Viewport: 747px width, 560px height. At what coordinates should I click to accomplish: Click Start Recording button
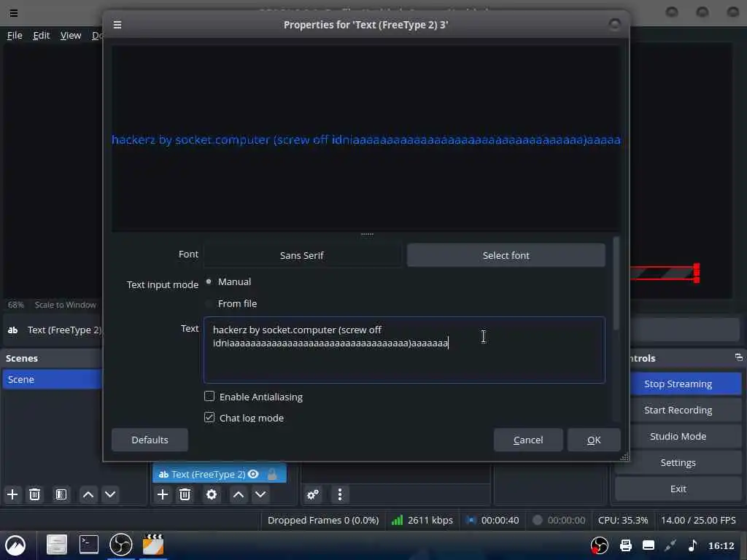[x=678, y=410]
